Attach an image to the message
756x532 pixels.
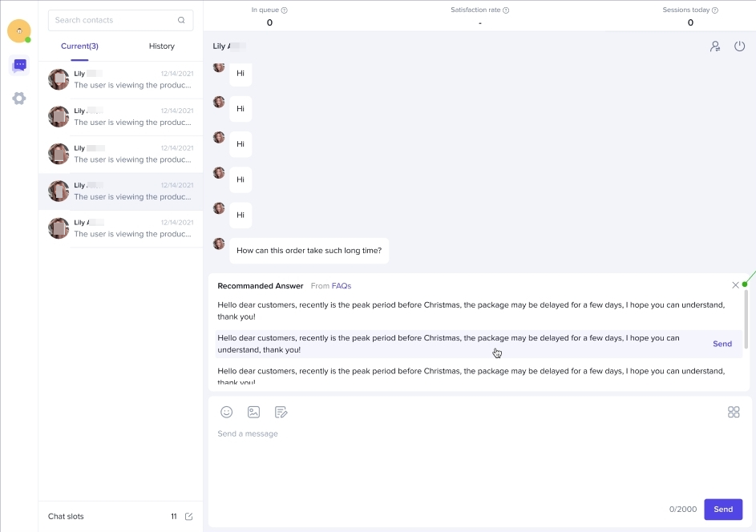253,412
